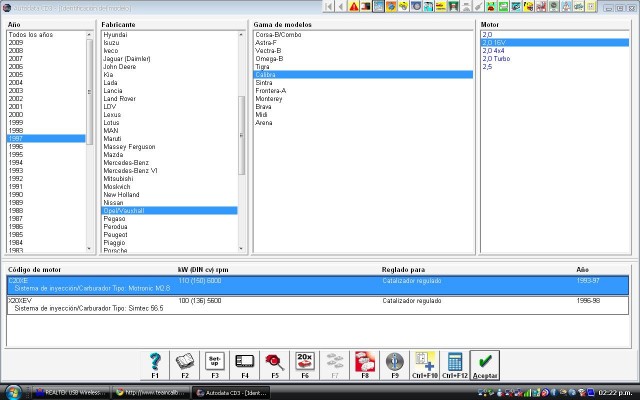The image size is (640, 400).
Task: Confirm selection with the Aceptar checkmark button
Action: point(484,365)
